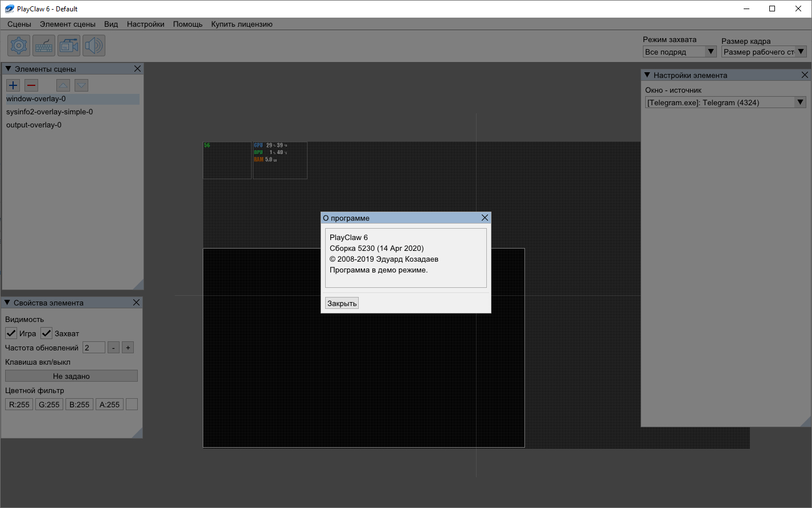Move element up with up arrow icon

point(63,85)
